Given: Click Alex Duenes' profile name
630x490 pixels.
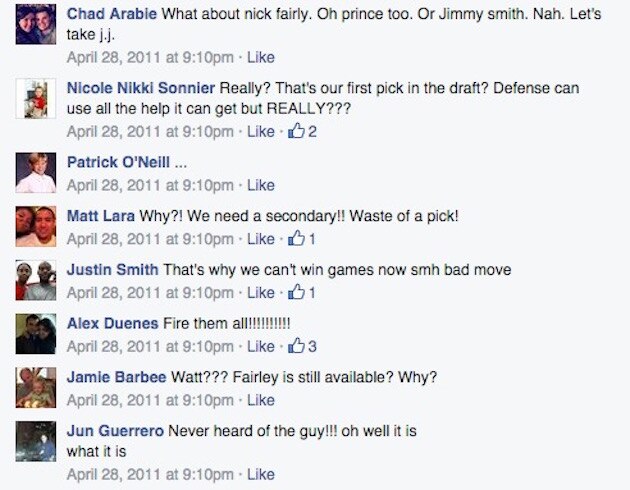Looking at the screenshot, I should pos(113,324).
